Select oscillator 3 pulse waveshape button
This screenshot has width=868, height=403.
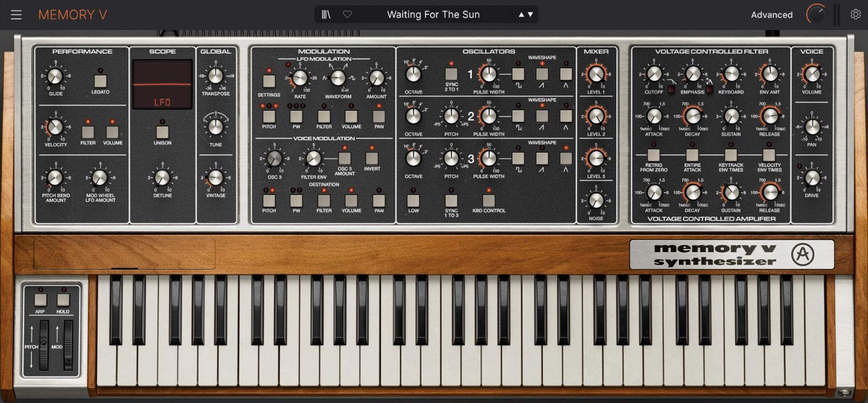(518, 158)
